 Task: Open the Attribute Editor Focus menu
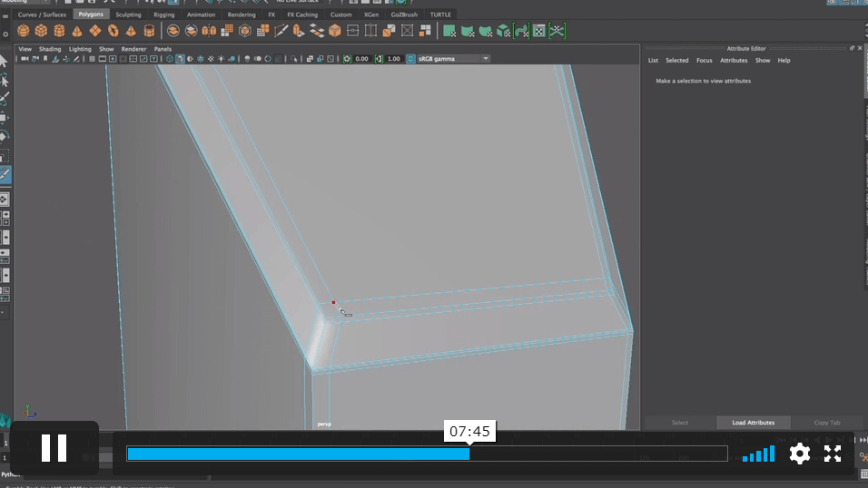pyautogui.click(x=704, y=61)
